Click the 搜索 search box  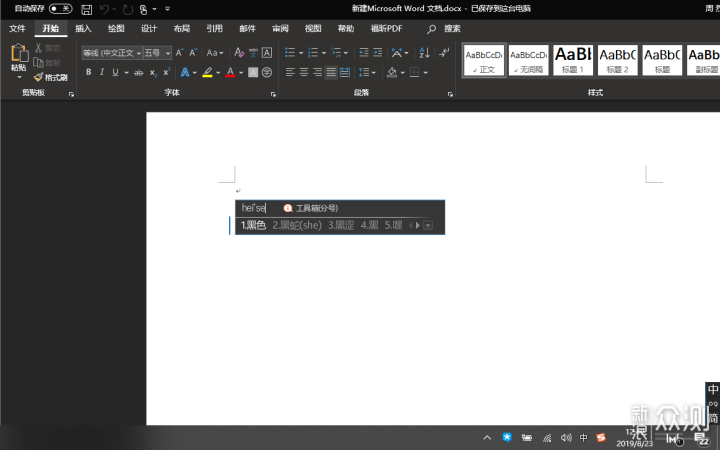pos(444,29)
